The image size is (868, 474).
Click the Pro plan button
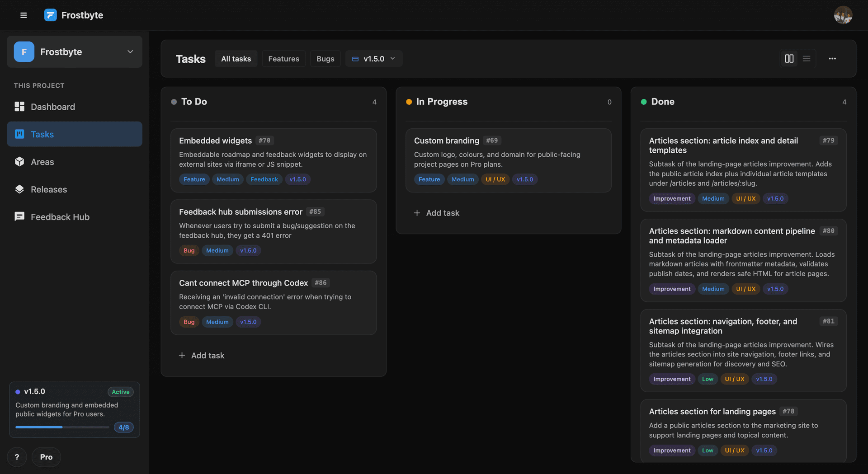[x=46, y=457]
